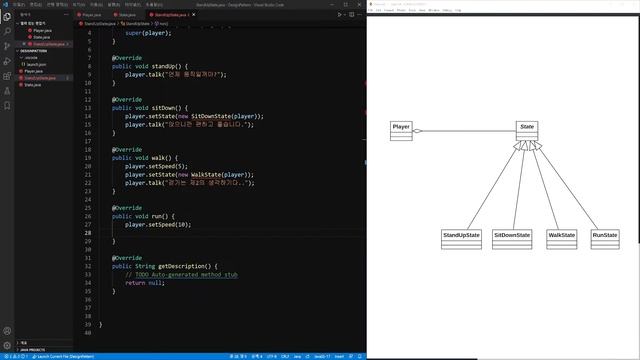Screen dimensions: 640x360
Task: Click feedback icon in status bar
Action: (x=351, y=356)
